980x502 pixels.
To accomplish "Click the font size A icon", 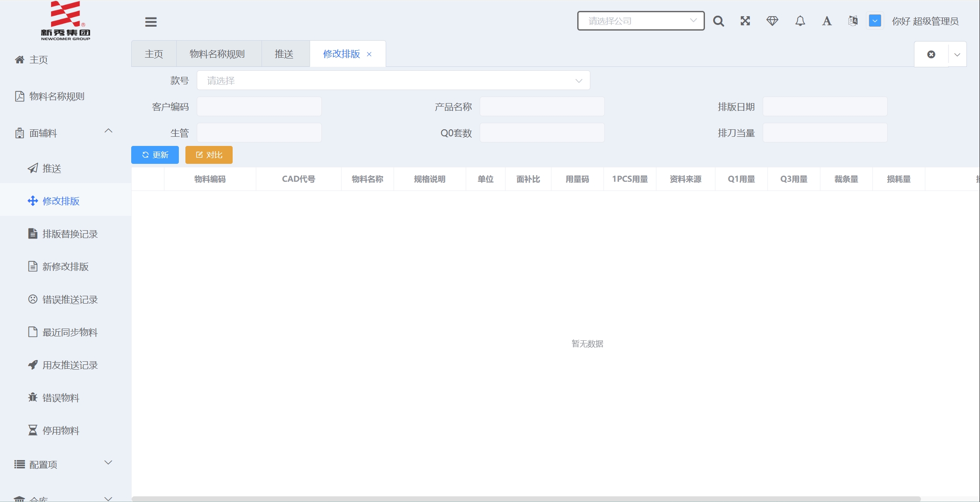I will point(827,21).
